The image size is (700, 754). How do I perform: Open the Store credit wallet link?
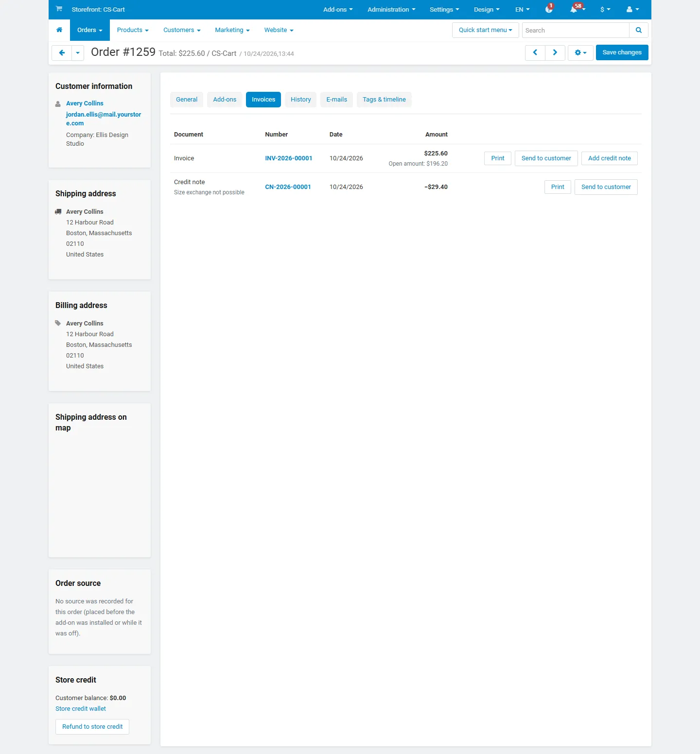[81, 709]
